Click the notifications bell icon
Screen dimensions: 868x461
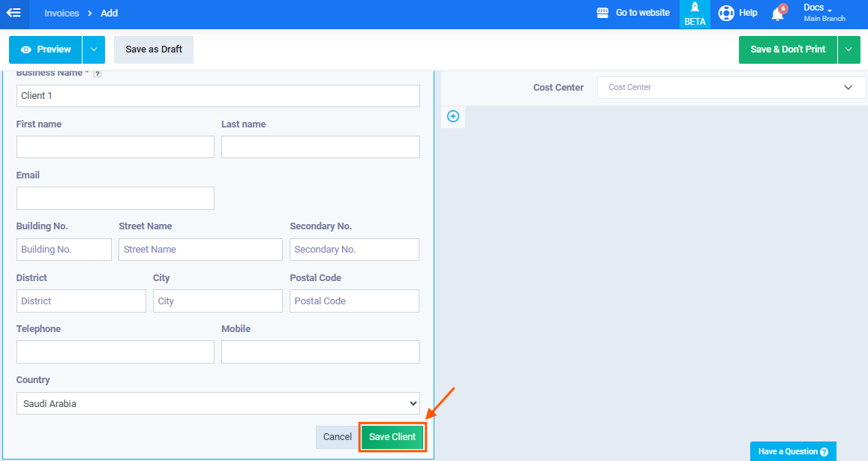click(777, 13)
